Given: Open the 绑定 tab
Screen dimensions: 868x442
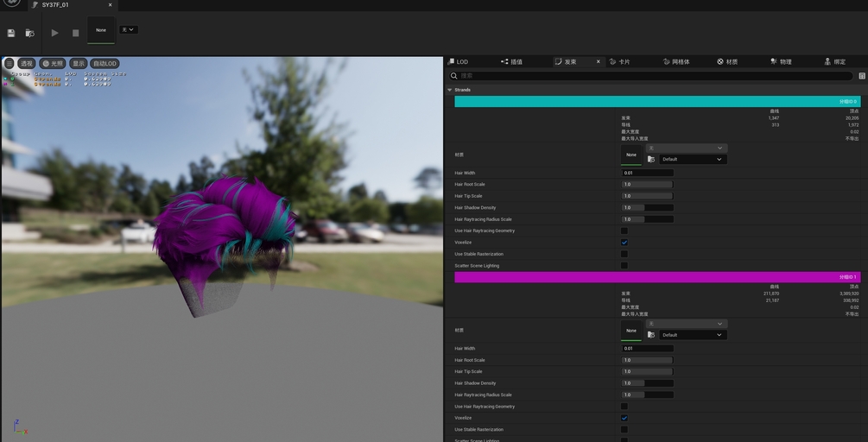Looking at the screenshot, I should click(x=835, y=62).
